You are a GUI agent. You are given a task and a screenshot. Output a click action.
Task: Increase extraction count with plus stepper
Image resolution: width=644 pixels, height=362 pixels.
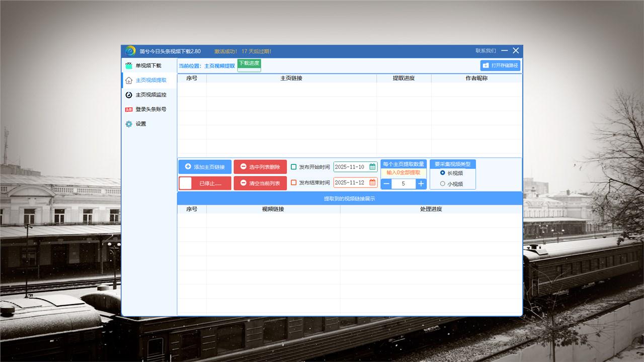[x=421, y=184]
